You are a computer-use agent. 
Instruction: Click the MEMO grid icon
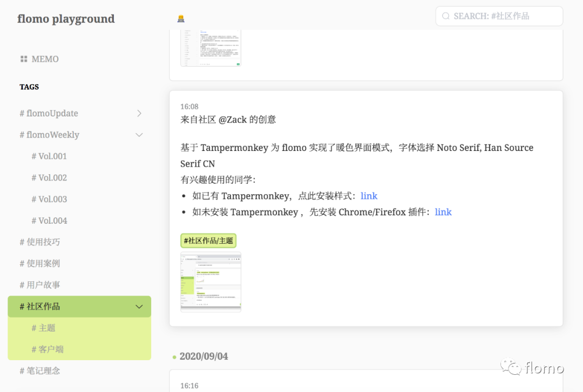pyautogui.click(x=24, y=59)
